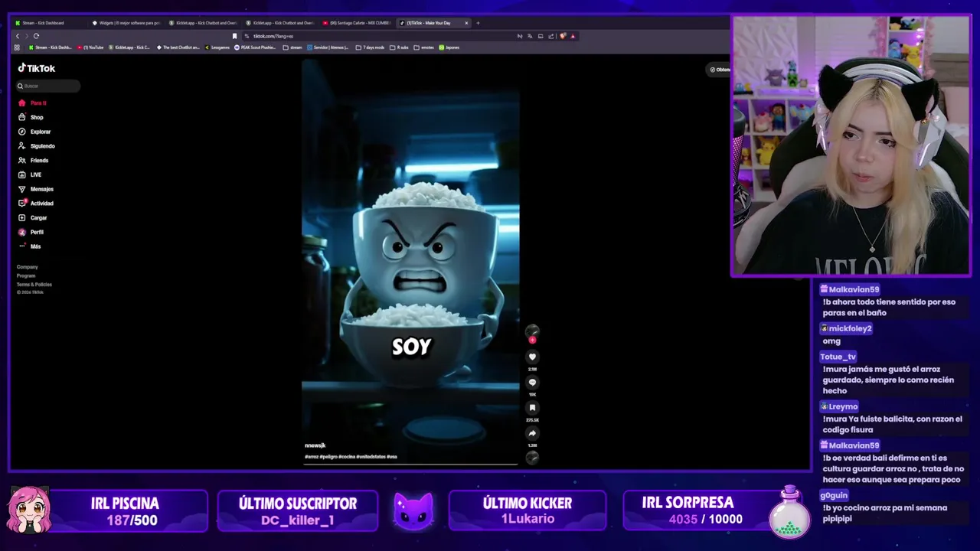Open the LIVE section

(31, 174)
